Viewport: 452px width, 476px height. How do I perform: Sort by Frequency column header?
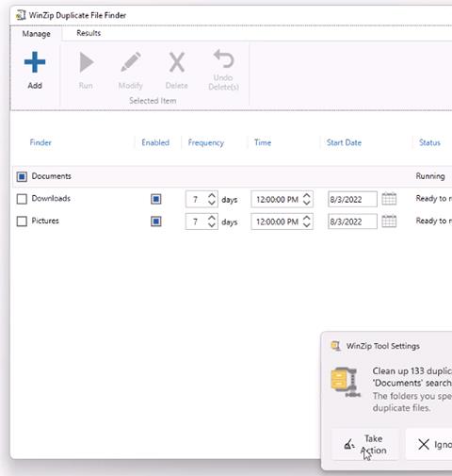coord(206,142)
